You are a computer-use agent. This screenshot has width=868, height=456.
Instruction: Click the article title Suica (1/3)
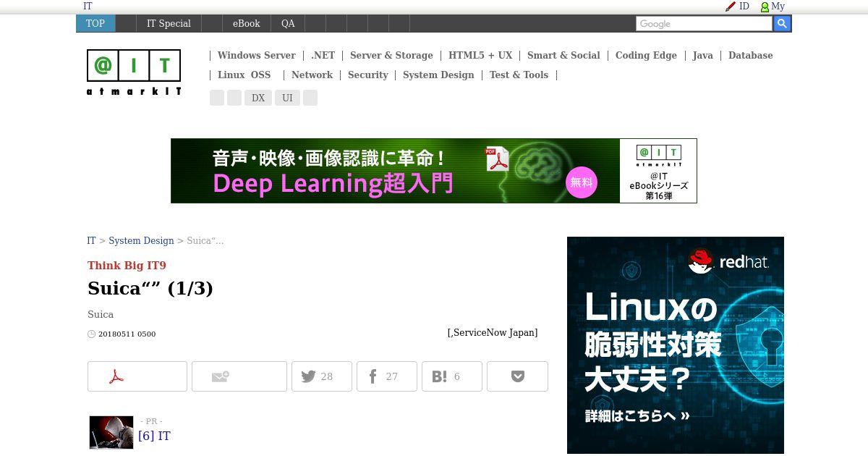click(150, 288)
